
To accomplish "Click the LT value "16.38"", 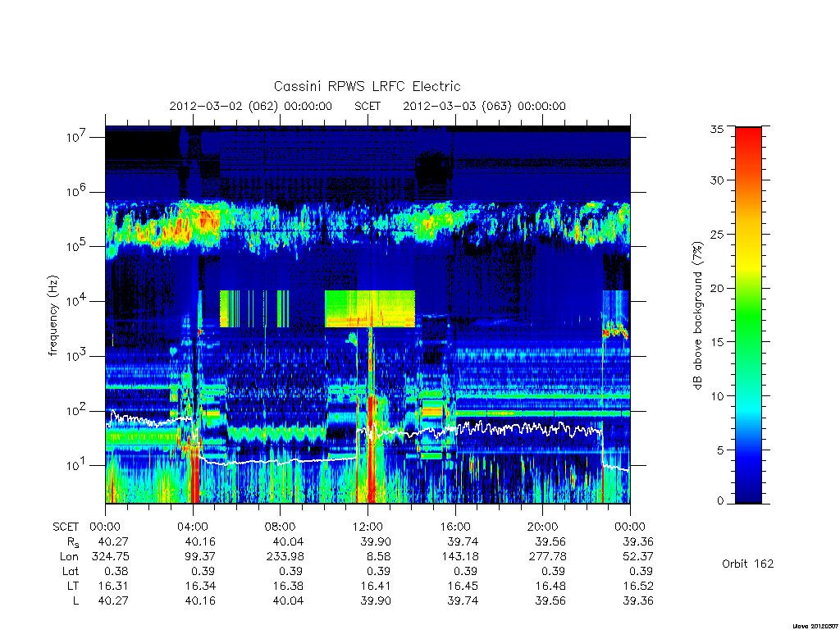I will click(288, 586).
